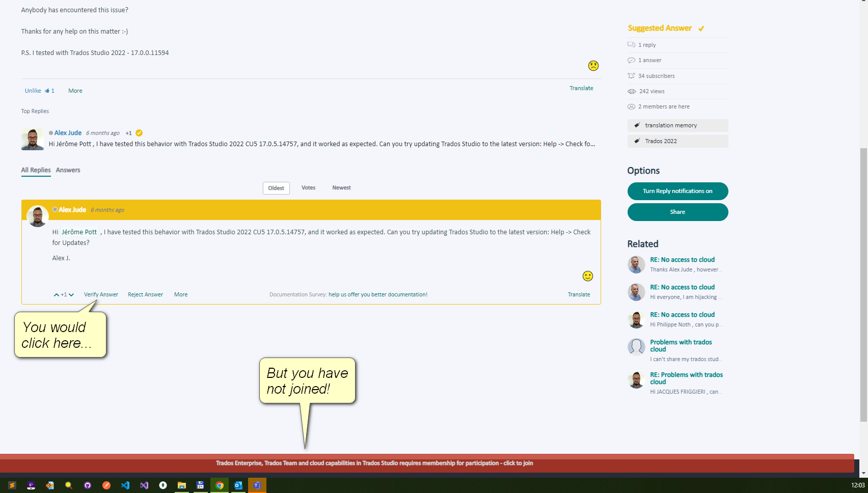Sort replies by Newest
The height and width of the screenshot is (493, 868).
[x=341, y=188]
